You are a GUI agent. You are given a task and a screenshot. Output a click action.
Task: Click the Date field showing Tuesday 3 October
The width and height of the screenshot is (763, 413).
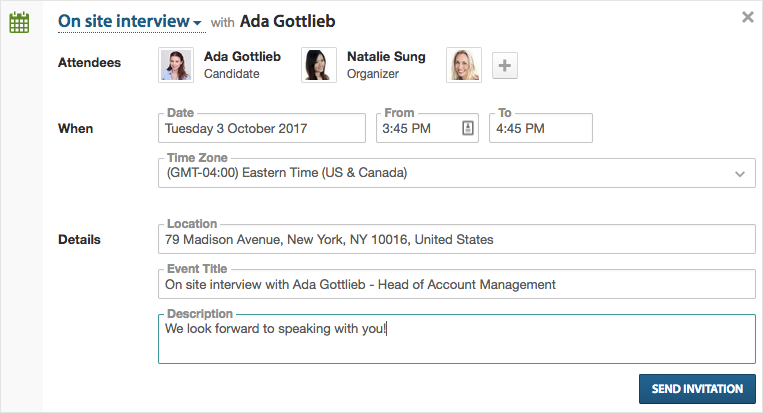tap(262, 128)
